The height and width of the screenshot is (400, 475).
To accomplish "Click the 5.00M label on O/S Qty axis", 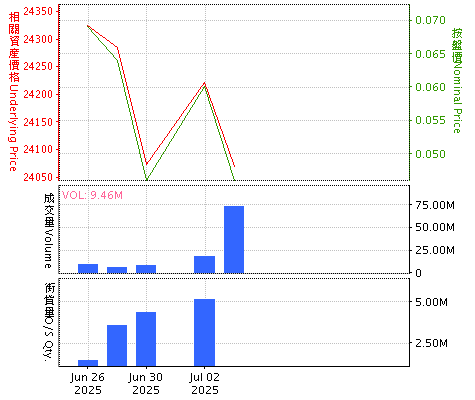I will coord(431,302).
